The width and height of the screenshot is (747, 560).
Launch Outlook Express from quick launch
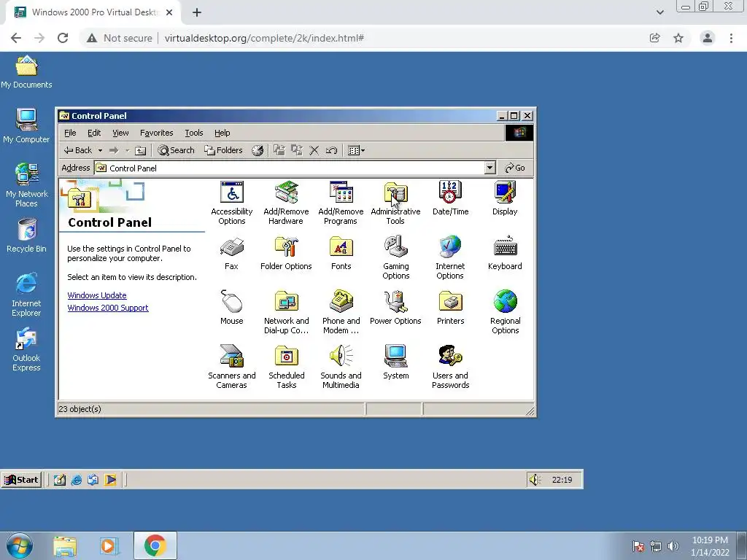(93, 480)
